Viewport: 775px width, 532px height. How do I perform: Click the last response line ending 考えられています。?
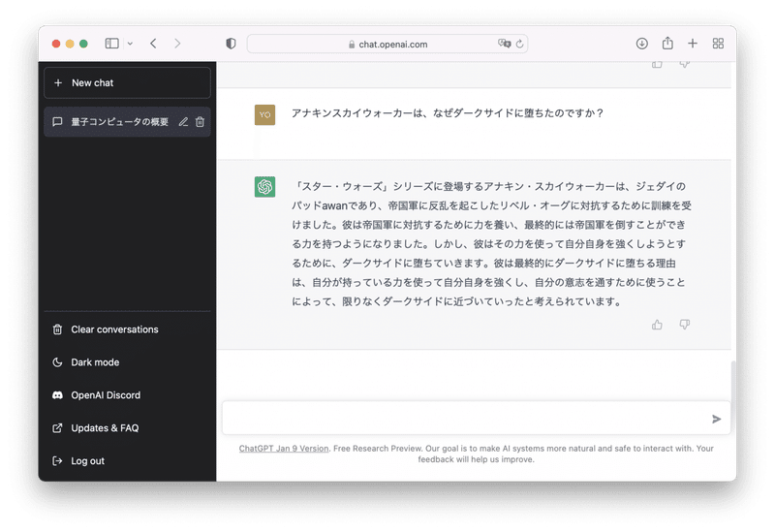tap(456, 301)
